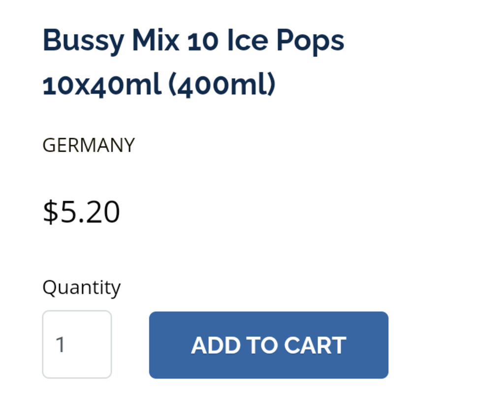This screenshot has width=504, height=420.
Task: Click "10x40ml" in the product name
Action: point(102,85)
